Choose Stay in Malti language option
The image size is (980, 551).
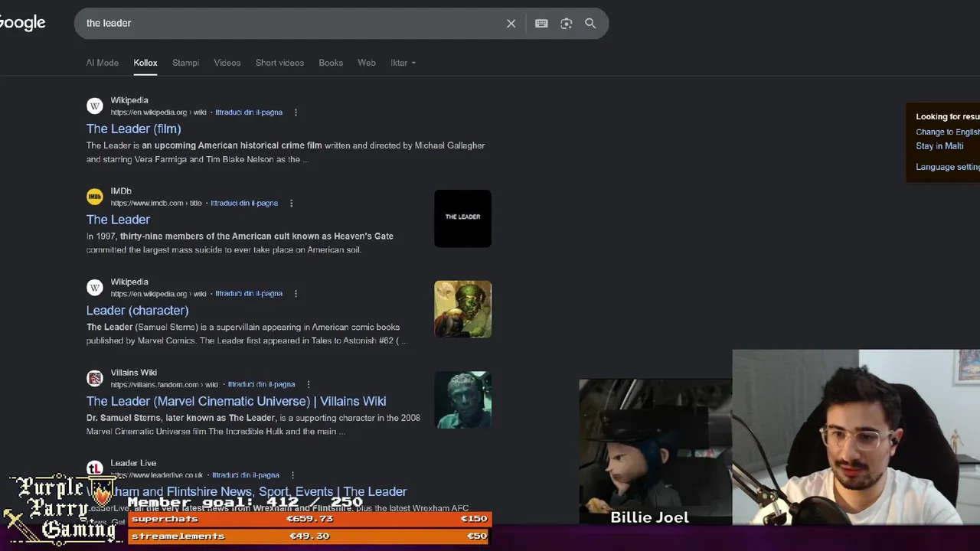[x=939, y=146]
